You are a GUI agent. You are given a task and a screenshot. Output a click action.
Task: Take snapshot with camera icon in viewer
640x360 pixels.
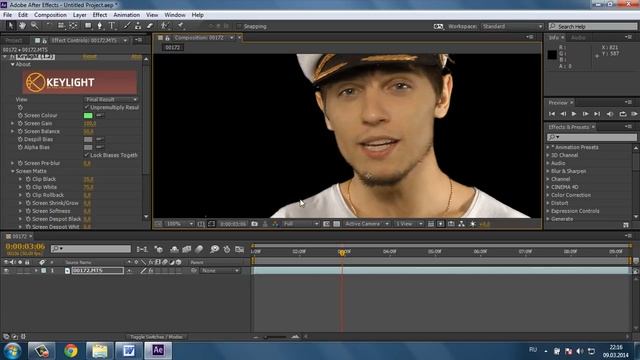point(254,224)
